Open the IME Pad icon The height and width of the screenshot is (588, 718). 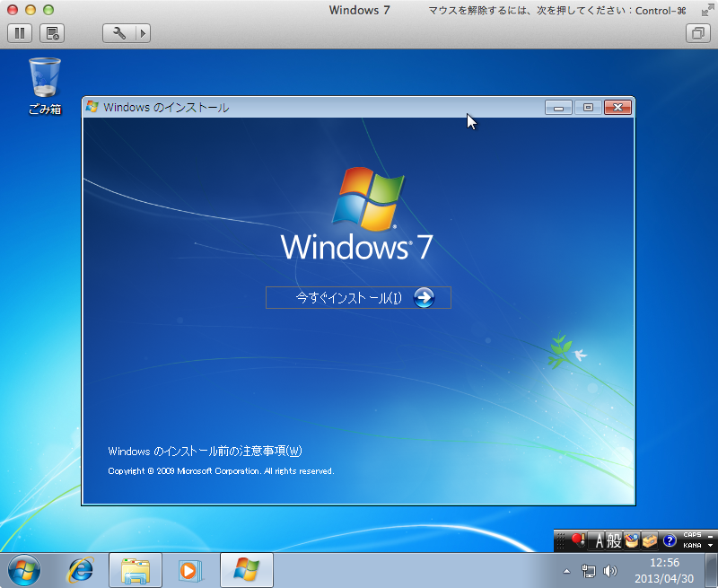pyautogui.click(x=631, y=540)
